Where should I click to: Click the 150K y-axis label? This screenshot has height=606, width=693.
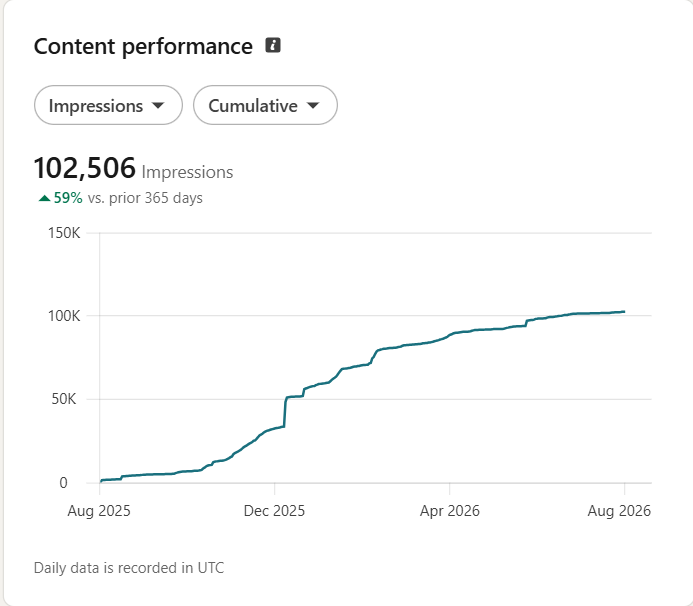64,233
